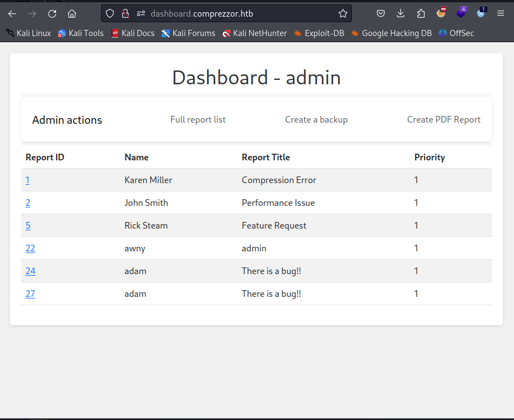
Task: Open the Exploit-DB bookmark
Action: point(319,33)
